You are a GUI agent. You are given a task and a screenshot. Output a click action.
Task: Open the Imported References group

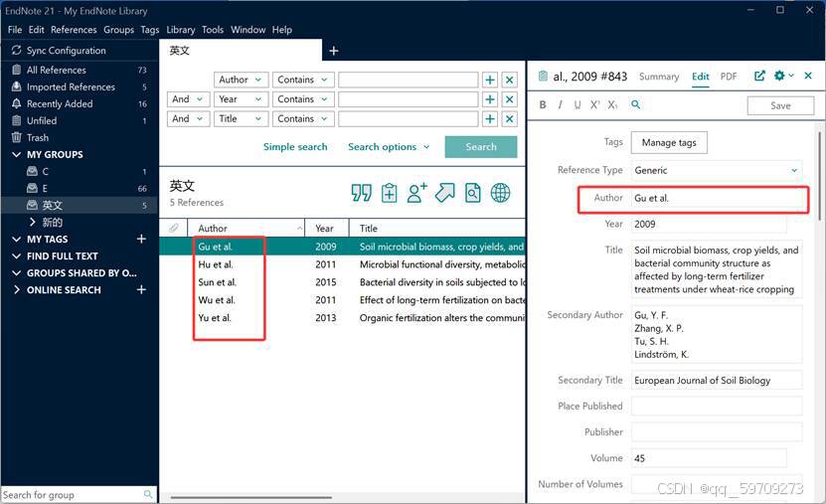pyautogui.click(x=79, y=86)
